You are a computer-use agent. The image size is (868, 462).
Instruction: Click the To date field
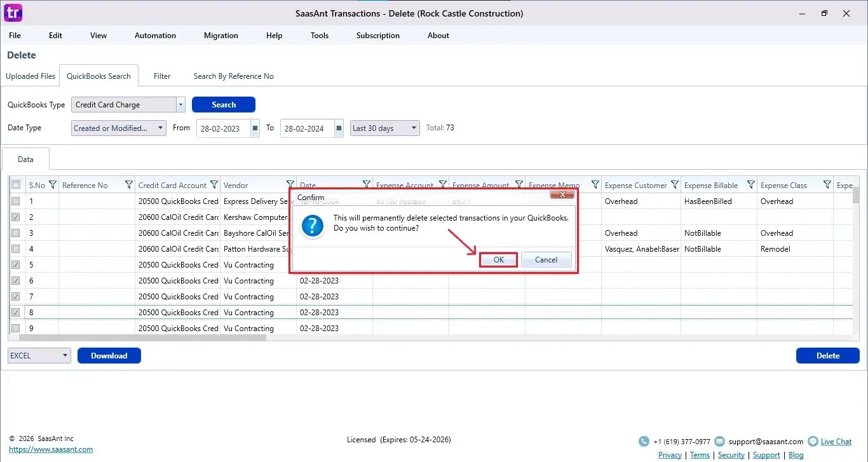point(307,128)
